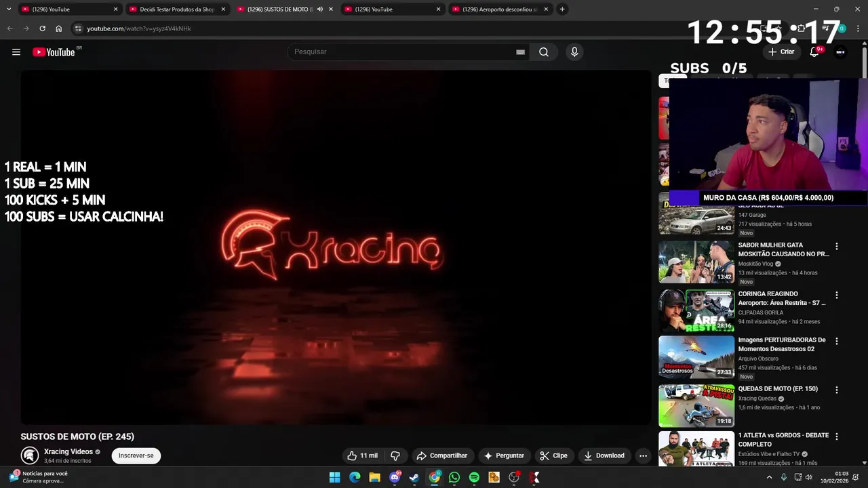
Task: Switch to the Decidi Testar Produtos tab
Action: coord(176,9)
